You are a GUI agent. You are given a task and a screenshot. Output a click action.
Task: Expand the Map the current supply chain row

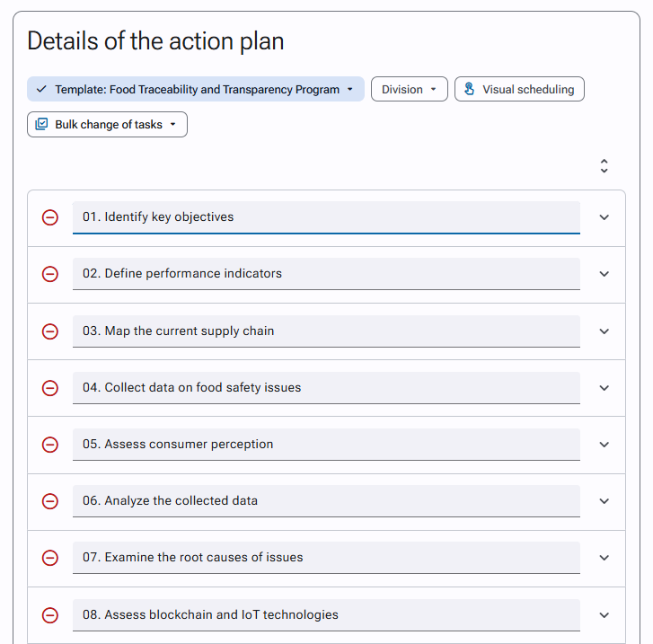(604, 331)
